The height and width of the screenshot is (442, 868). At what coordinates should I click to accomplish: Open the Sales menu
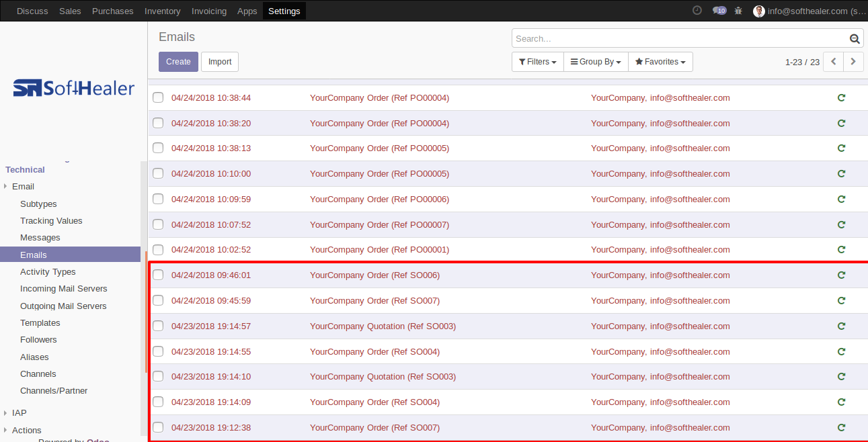[70, 11]
